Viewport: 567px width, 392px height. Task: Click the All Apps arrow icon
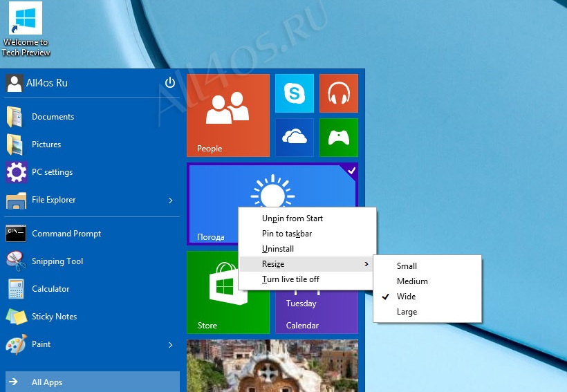[13, 382]
